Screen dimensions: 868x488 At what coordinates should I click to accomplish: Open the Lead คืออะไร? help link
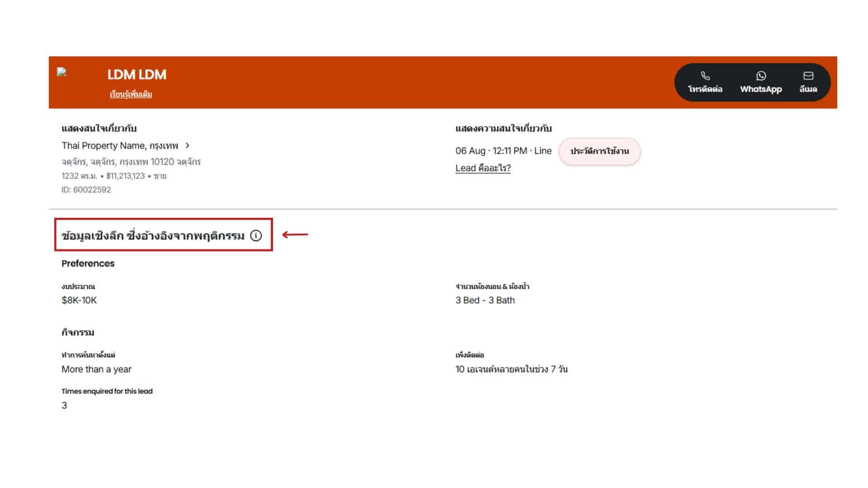tap(483, 168)
